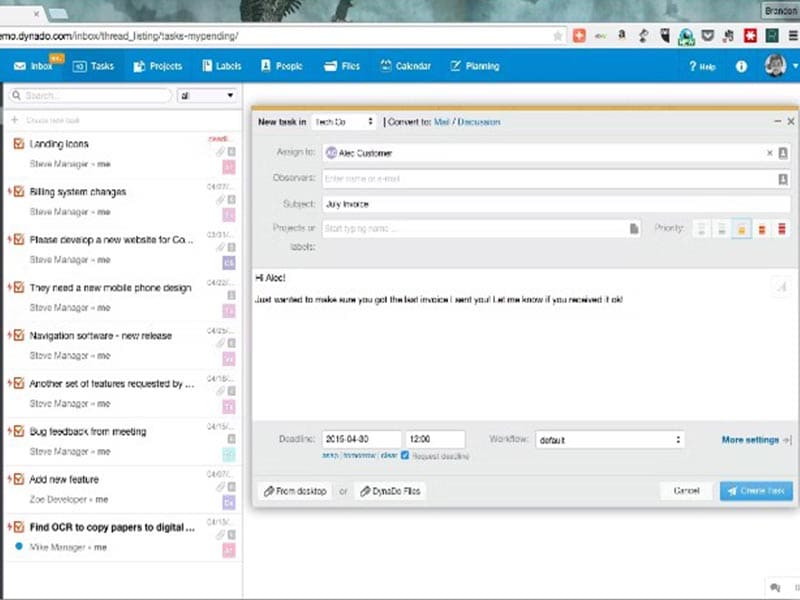The image size is (800, 600).
Task: Switch to the Projects tab
Action: click(157, 66)
